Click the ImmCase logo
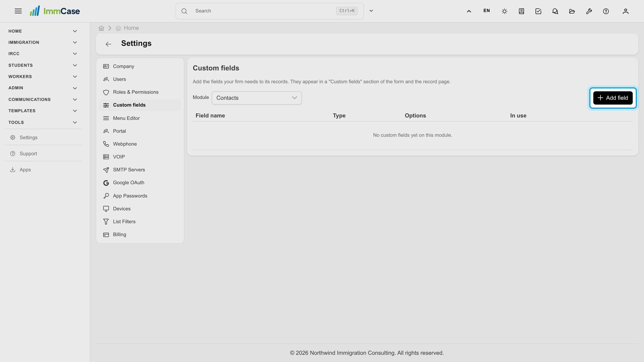This screenshot has width=644, height=362. click(x=55, y=11)
